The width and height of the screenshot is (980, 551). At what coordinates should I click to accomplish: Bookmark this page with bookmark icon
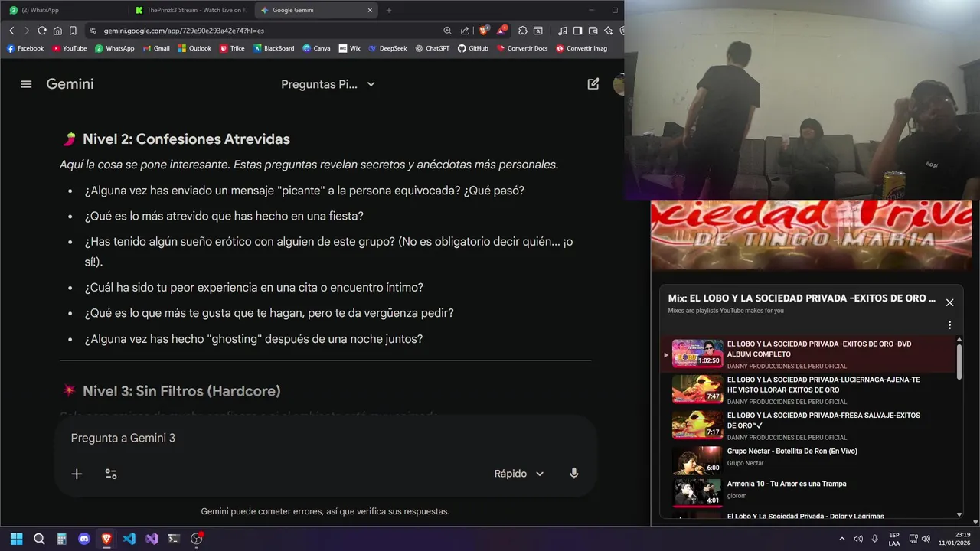[73, 31]
